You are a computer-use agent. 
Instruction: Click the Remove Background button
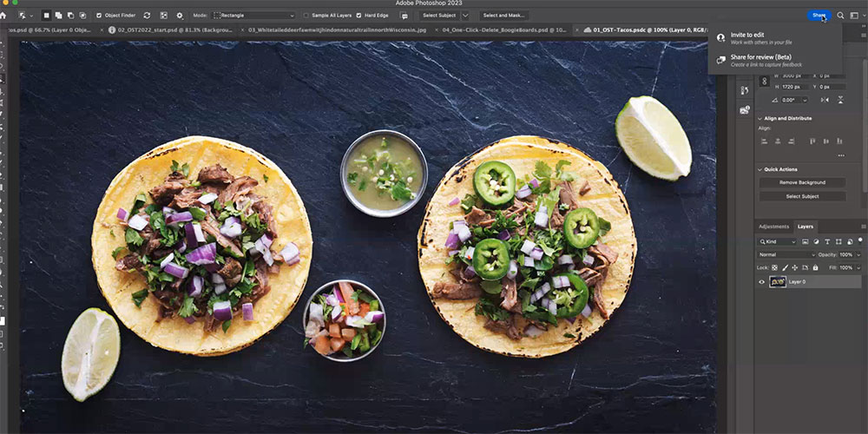801,182
